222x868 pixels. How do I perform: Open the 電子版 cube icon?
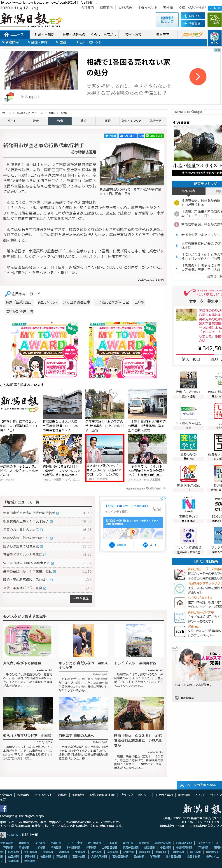[x=214, y=37]
